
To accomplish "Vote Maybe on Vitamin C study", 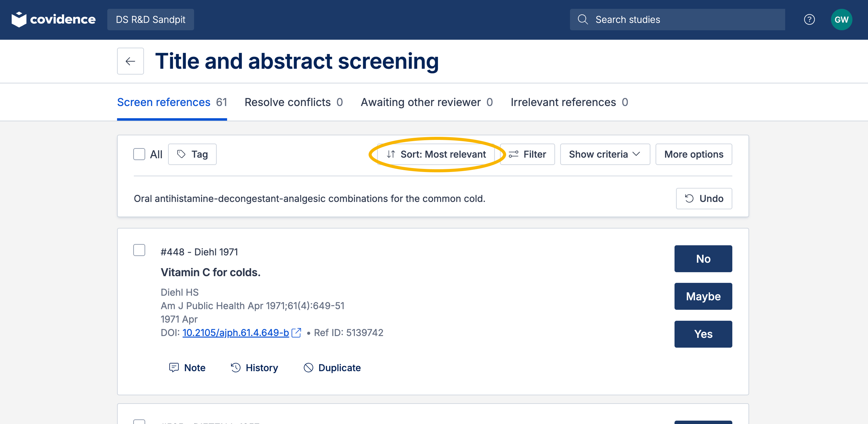I will click(703, 296).
